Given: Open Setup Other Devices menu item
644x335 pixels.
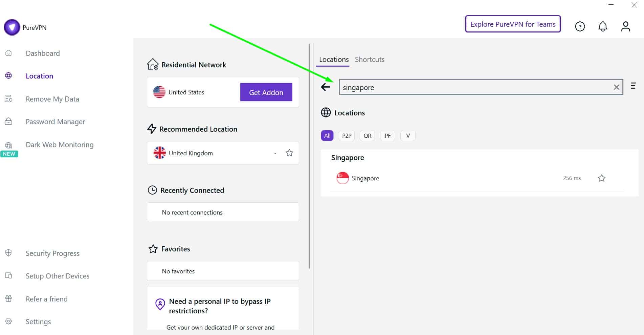Looking at the screenshot, I should (x=58, y=276).
